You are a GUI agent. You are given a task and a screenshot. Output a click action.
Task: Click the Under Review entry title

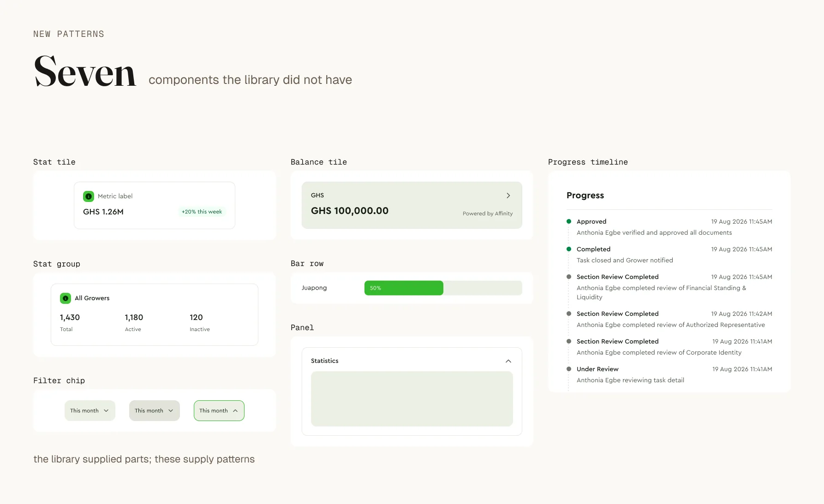pyautogui.click(x=597, y=369)
